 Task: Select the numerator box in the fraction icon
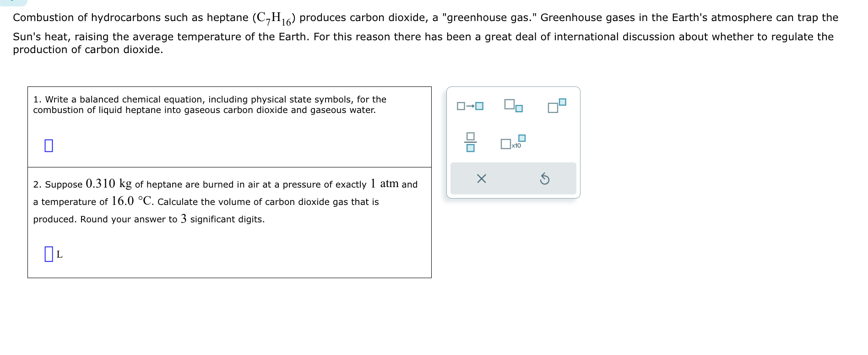pyautogui.click(x=470, y=136)
